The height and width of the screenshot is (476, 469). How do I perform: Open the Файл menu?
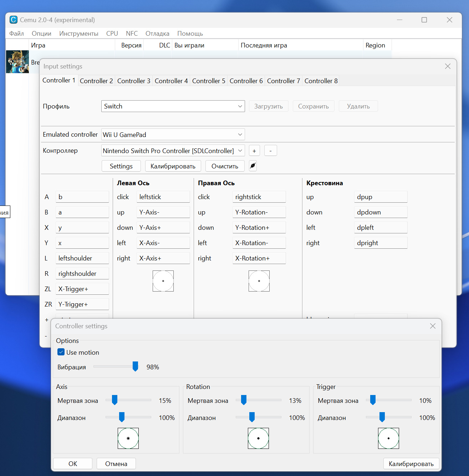(16, 34)
